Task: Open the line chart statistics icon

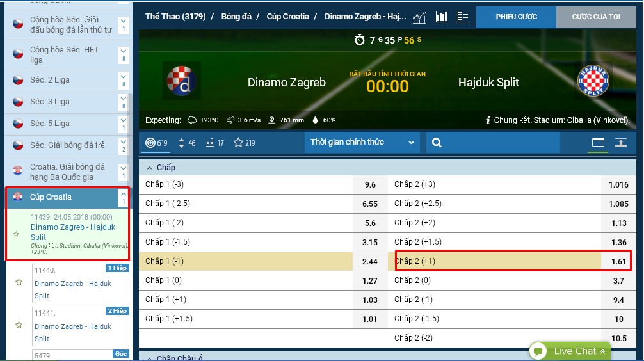Action: [x=419, y=17]
